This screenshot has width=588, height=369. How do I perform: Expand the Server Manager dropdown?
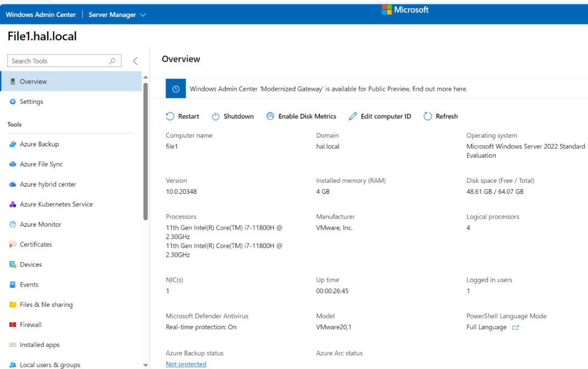pyautogui.click(x=117, y=15)
